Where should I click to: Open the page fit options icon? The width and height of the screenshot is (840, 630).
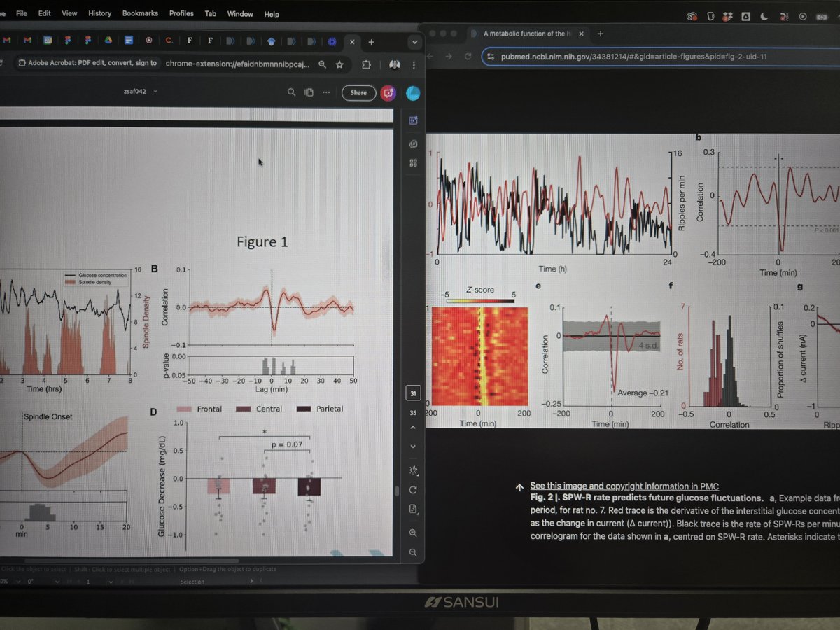point(413,509)
